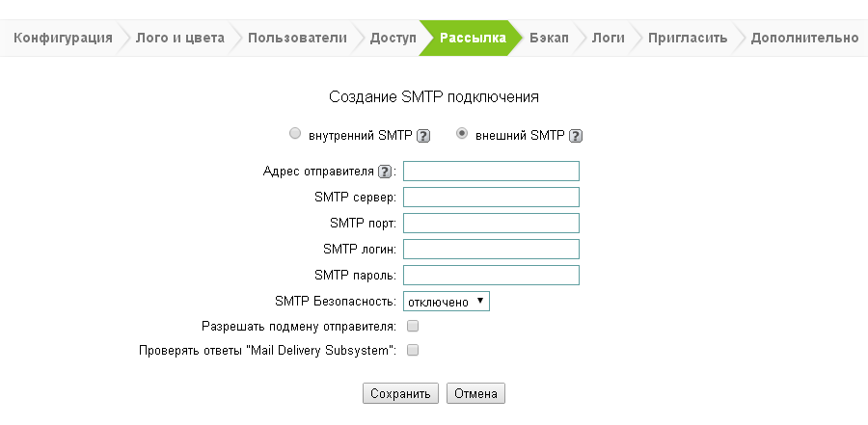Toggle Mail Delivery Subsystem check option
This screenshot has width=868, height=425.
413,351
